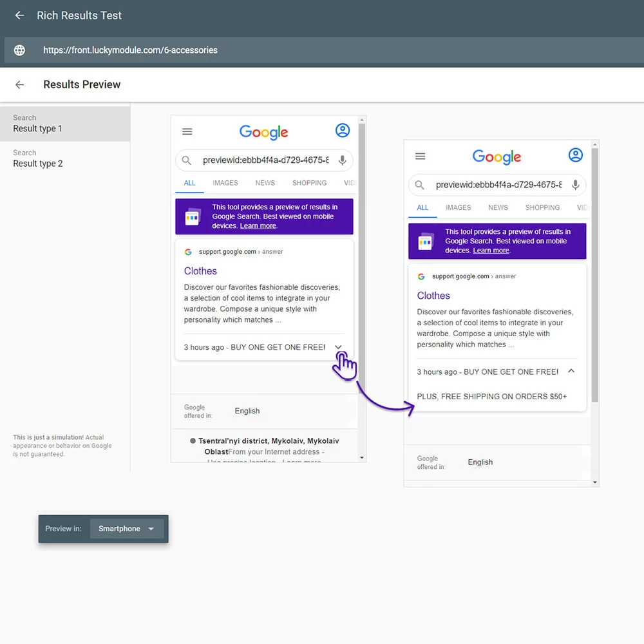The image size is (644, 644).
Task: Open hamburger menu in right phone preview
Action: coord(420,156)
